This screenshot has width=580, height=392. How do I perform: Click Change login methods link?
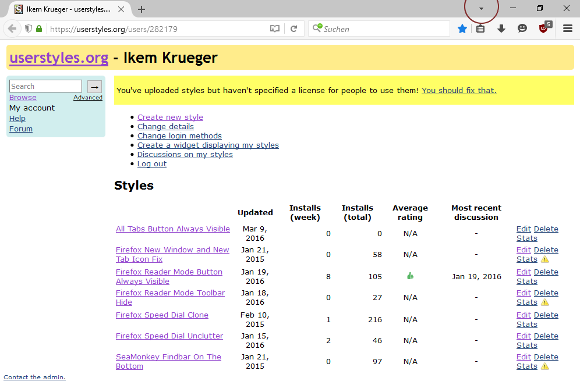179,136
